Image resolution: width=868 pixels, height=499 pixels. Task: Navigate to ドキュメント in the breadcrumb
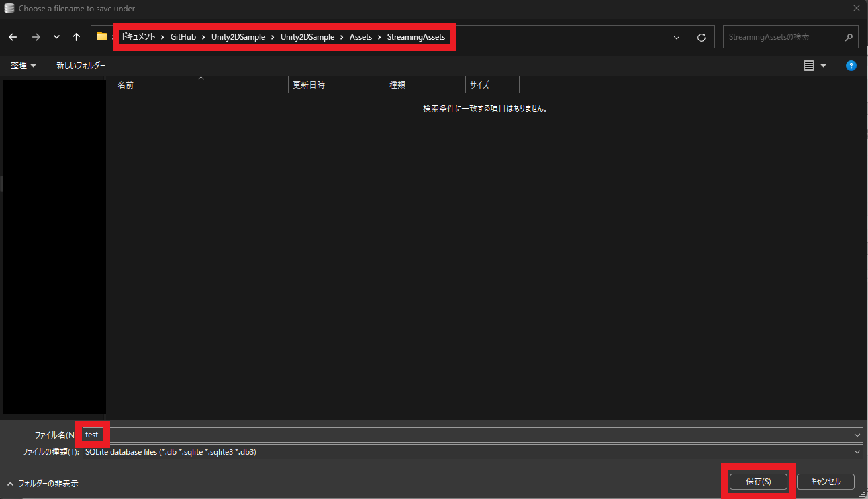click(138, 37)
